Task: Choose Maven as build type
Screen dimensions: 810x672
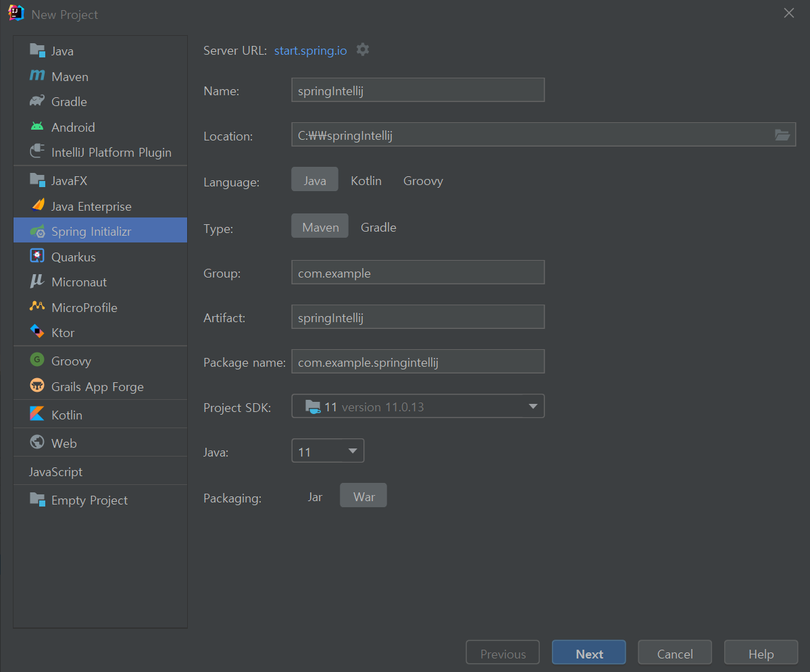Action: pyautogui.click(x=320, y=227)
